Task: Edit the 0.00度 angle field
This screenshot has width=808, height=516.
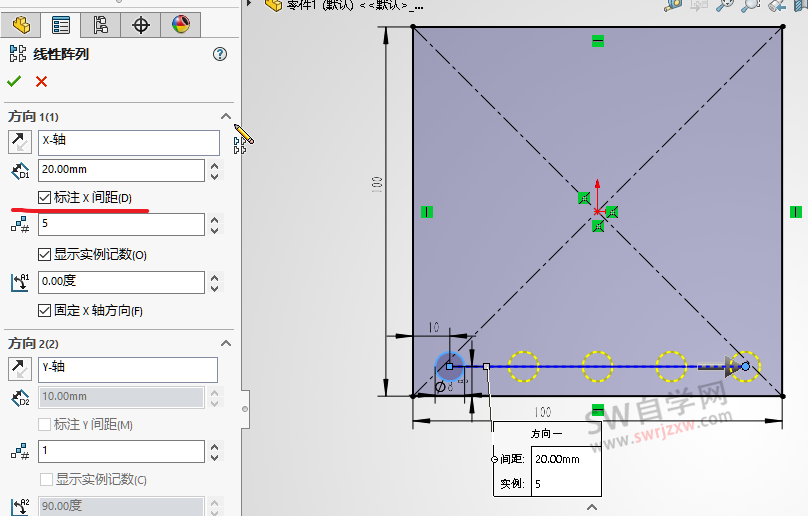Action: [121, 282]
